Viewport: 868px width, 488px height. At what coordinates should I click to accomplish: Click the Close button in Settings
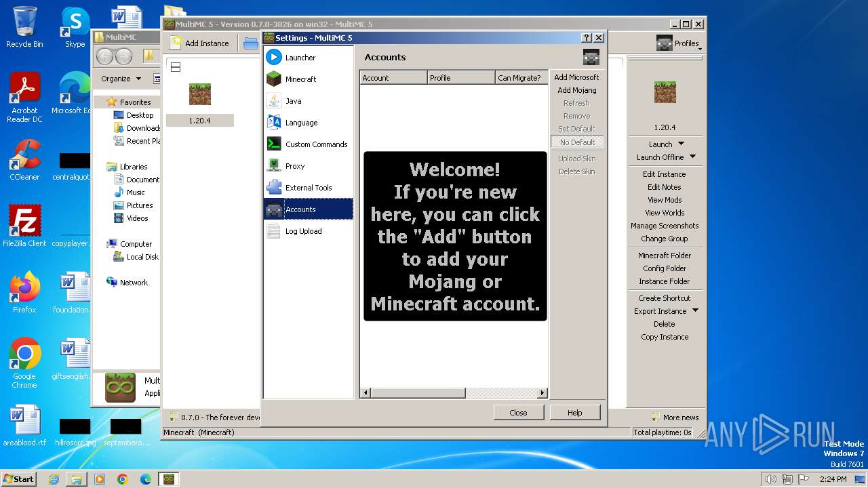(518, 412)
